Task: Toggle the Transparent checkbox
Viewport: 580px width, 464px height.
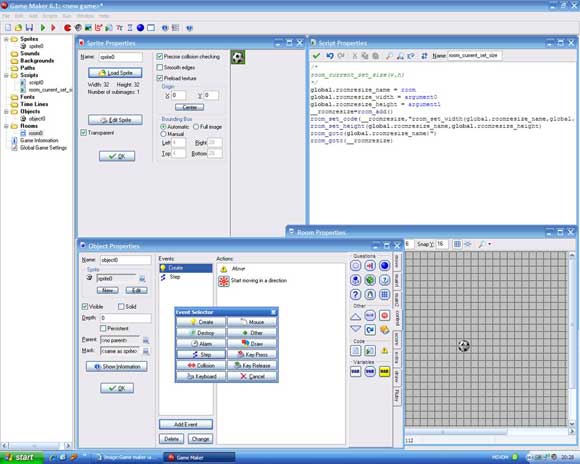Action: [x=84, y=132]
